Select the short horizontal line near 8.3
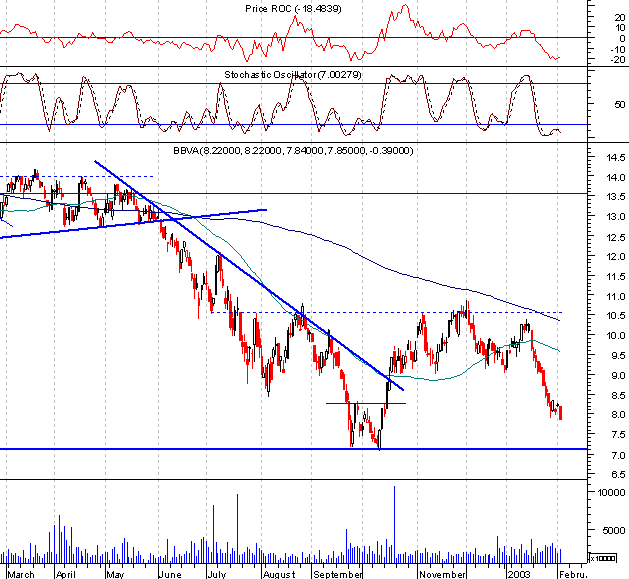 point(366,403)
